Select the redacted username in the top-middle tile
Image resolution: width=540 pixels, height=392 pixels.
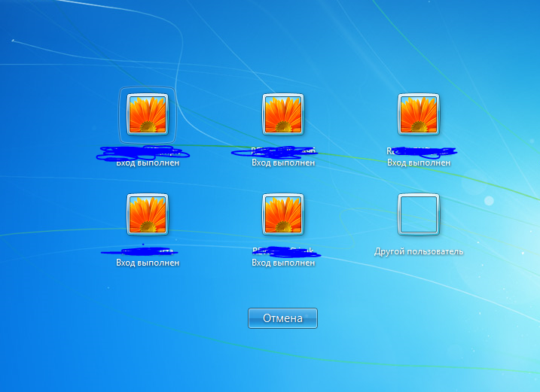(x=275, y=152)
